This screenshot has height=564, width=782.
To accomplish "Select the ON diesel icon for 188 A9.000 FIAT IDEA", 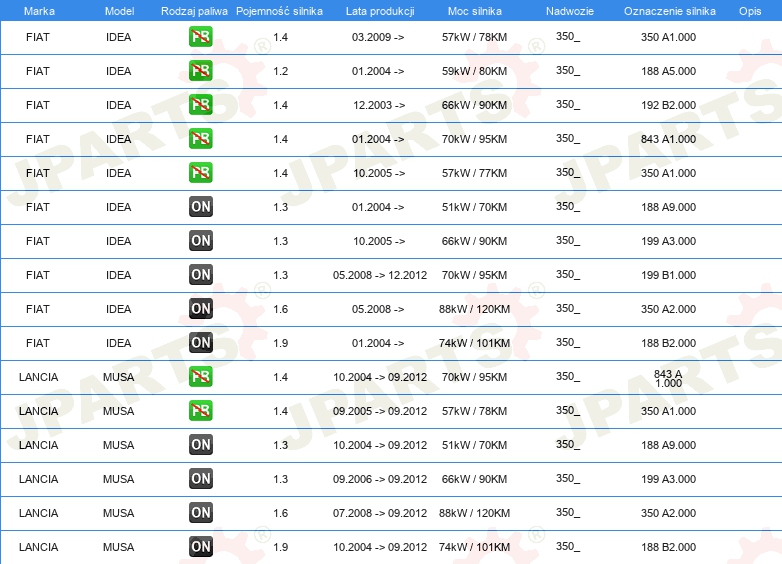I will click(x=201, y=206).
